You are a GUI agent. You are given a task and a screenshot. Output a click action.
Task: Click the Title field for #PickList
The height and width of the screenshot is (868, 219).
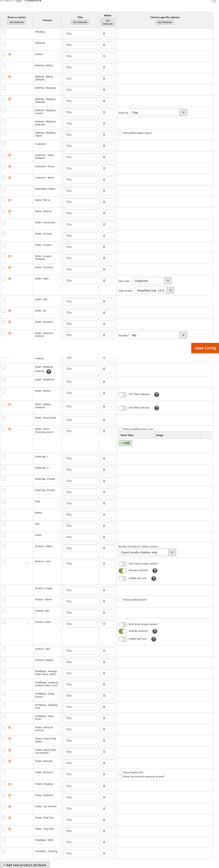coord(80,45)
